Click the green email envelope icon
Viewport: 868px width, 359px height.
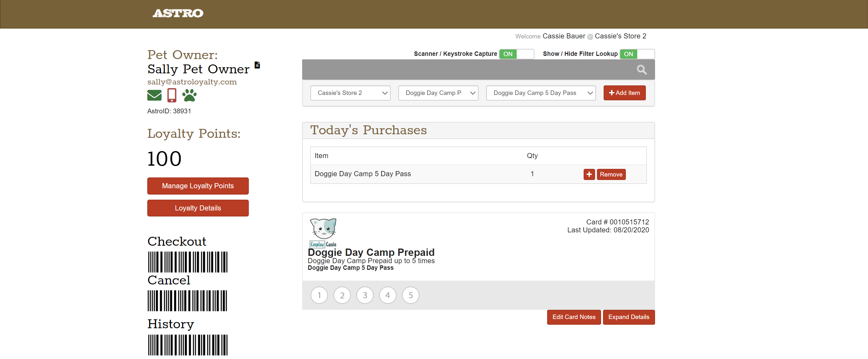pos(154,96)
